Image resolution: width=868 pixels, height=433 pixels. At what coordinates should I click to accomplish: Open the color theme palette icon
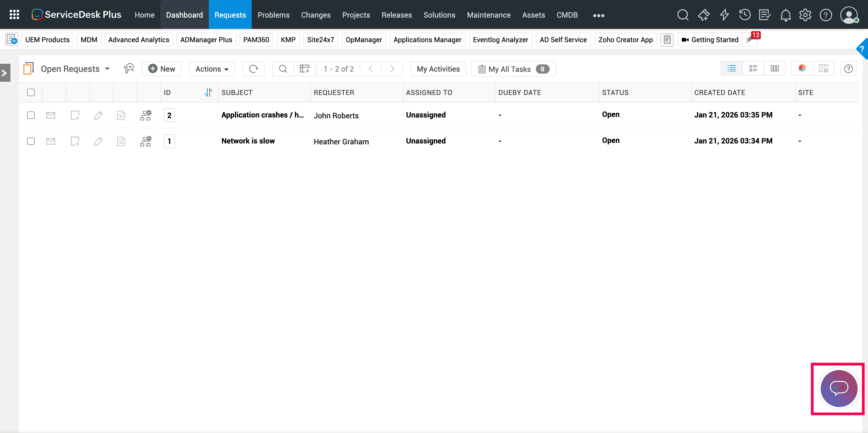(x=802, y=69)
